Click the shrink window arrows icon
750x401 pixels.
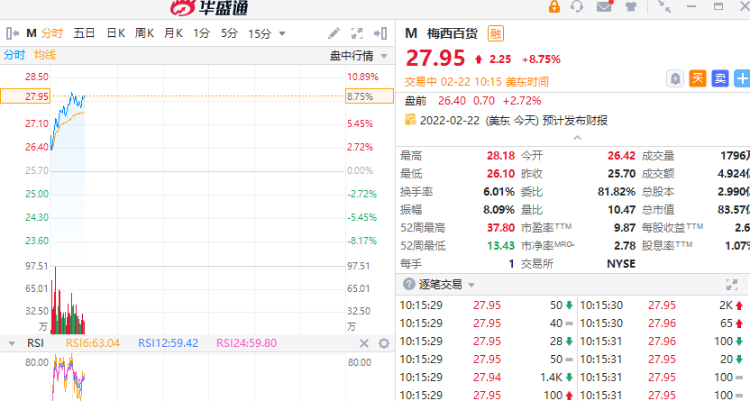pyautogui.click(x=664, y=7)
